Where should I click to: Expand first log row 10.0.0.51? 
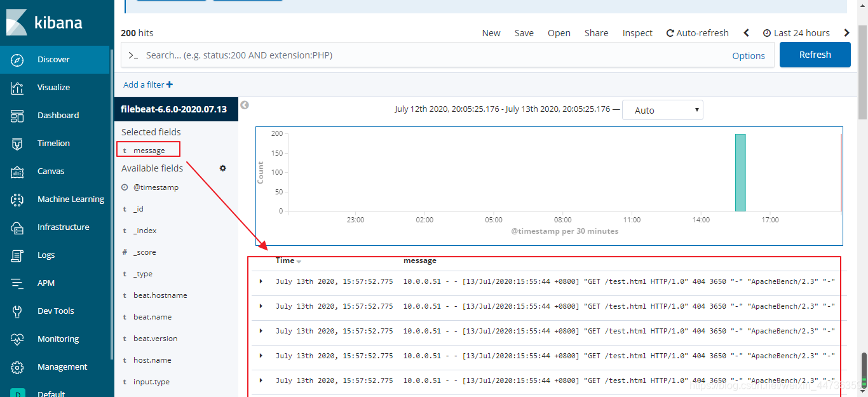point(261,281)
